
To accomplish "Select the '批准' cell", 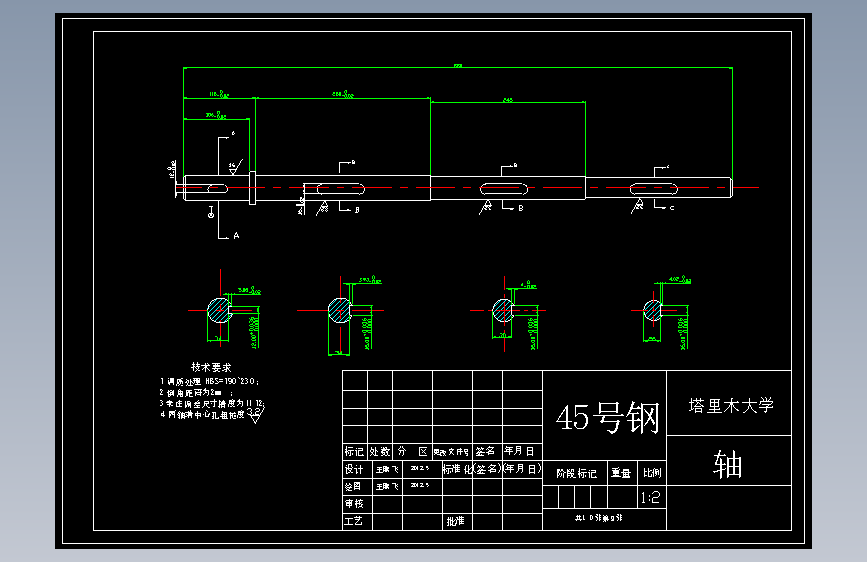I will 456,521.
